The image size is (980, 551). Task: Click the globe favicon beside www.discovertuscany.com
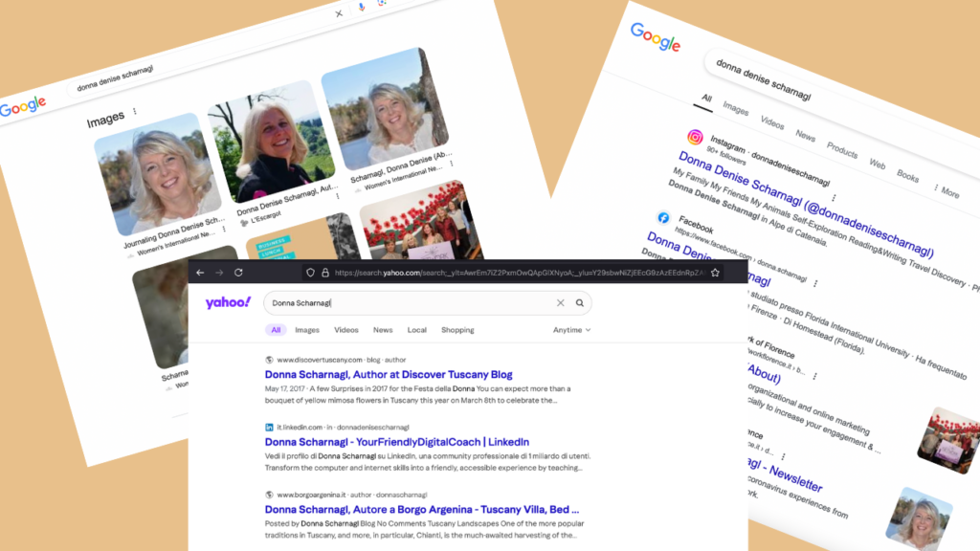click(x=269, y=360)
